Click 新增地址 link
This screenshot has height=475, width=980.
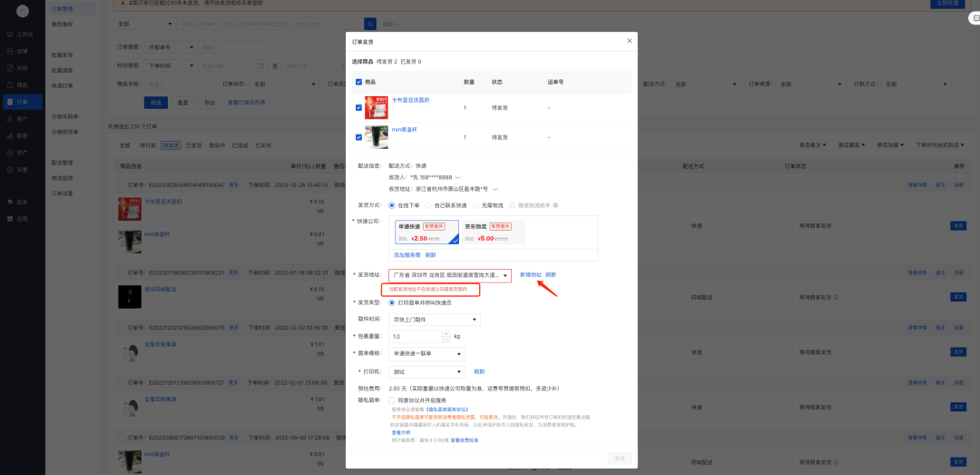click(530, 274)
